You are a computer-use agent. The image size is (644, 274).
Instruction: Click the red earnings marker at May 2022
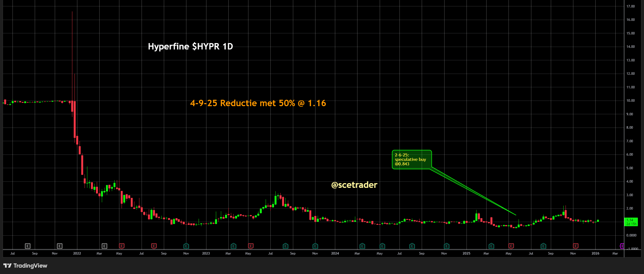coord(122,246)
